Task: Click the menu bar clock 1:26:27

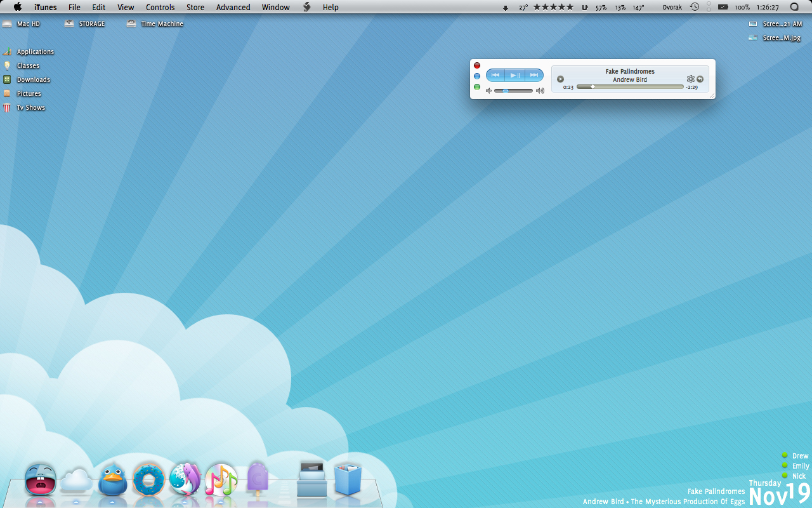Action: pos(768,8)
